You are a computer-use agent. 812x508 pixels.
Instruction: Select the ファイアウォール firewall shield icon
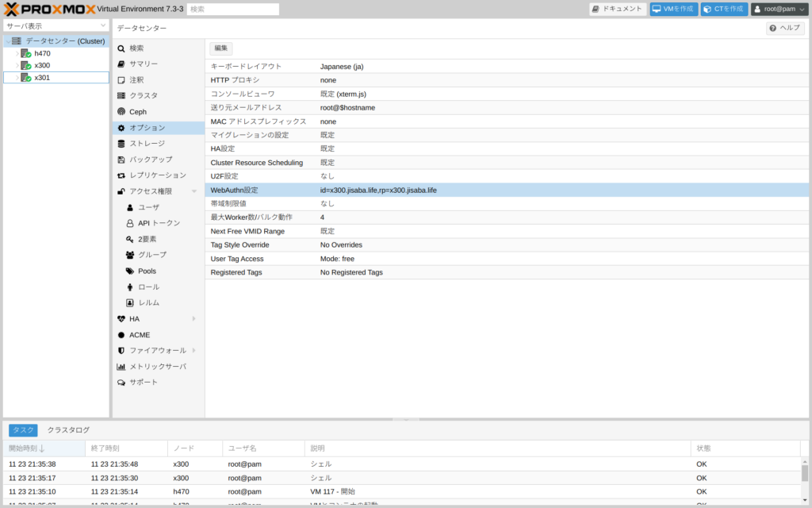tap(121, 351)
